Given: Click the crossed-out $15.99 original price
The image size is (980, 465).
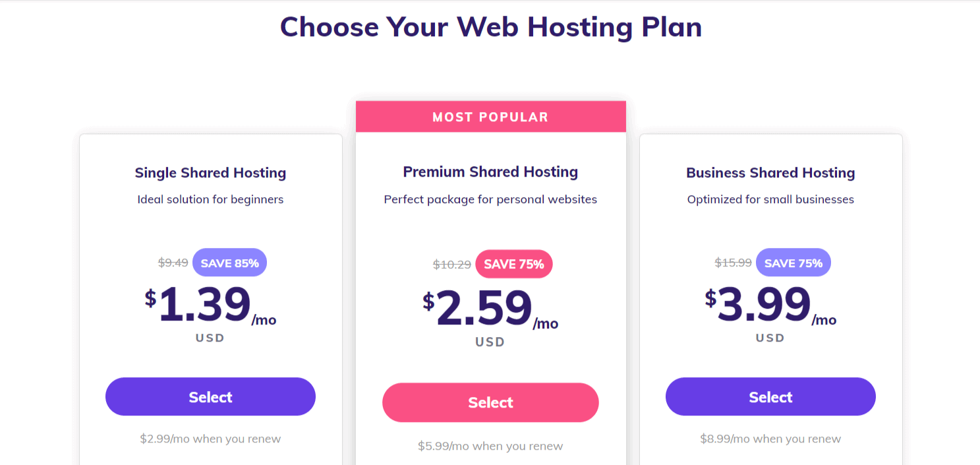Looking at the screenshot, I should click(734, 263).
